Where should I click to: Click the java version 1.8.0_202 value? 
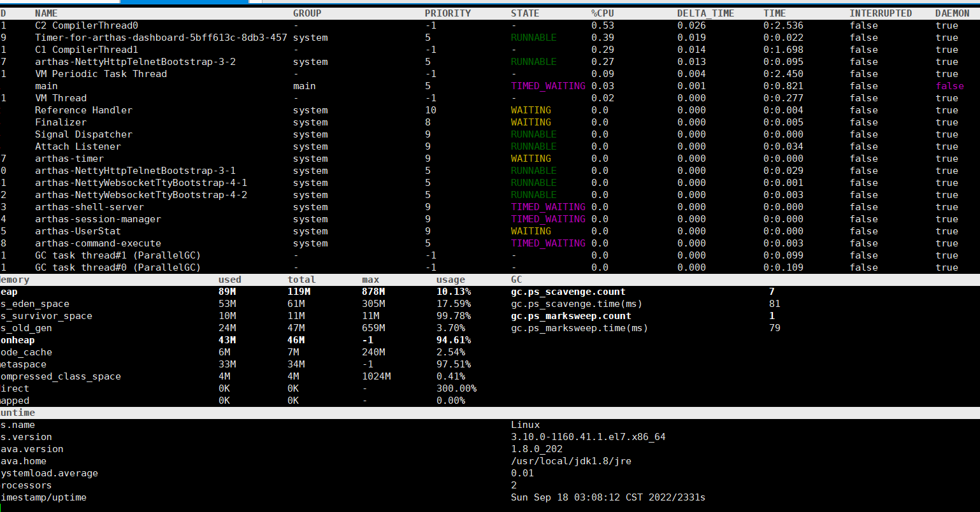[x=537, y=449]
